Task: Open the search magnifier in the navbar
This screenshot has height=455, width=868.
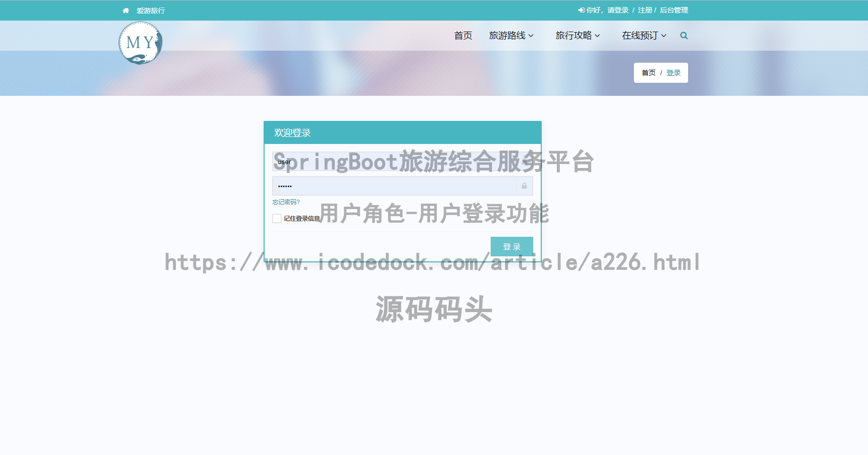Action: 684,35
